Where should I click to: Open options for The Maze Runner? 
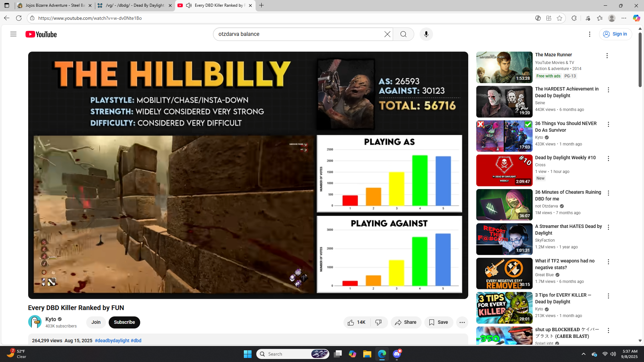click(x=607, y=56)
